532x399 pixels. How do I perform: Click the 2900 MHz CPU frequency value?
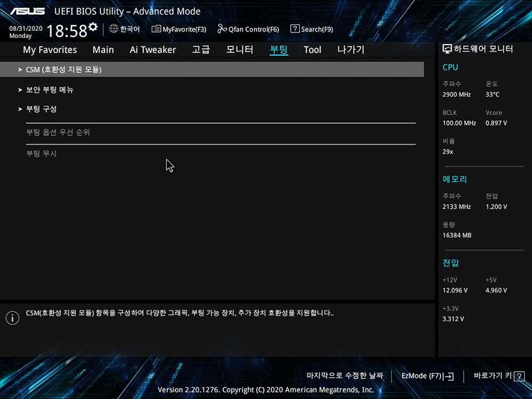coord(456,95)
